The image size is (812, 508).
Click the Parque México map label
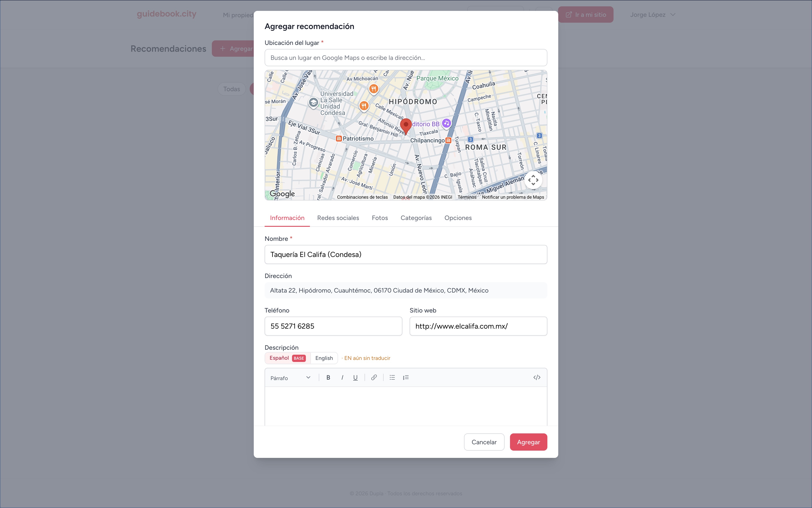click(x=437, y=78)
